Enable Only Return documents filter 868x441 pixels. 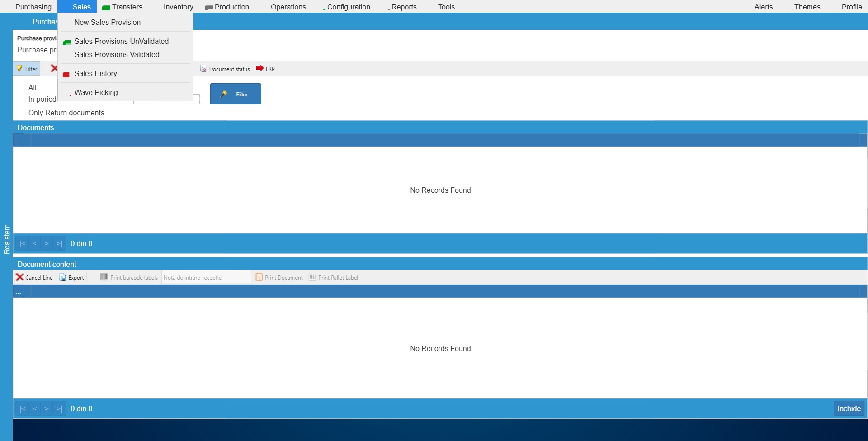66,113
